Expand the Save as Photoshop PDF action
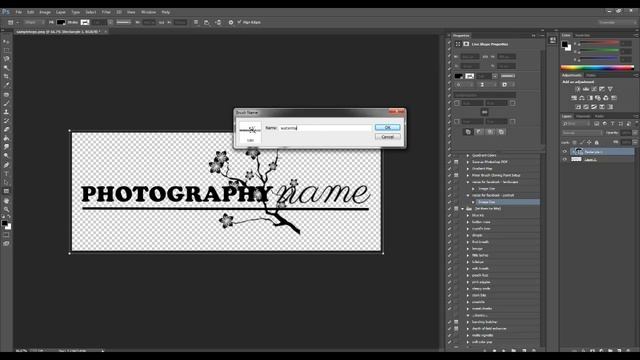Image resolution: width=640 pixels, height=360 pixels. click(468, 162)
